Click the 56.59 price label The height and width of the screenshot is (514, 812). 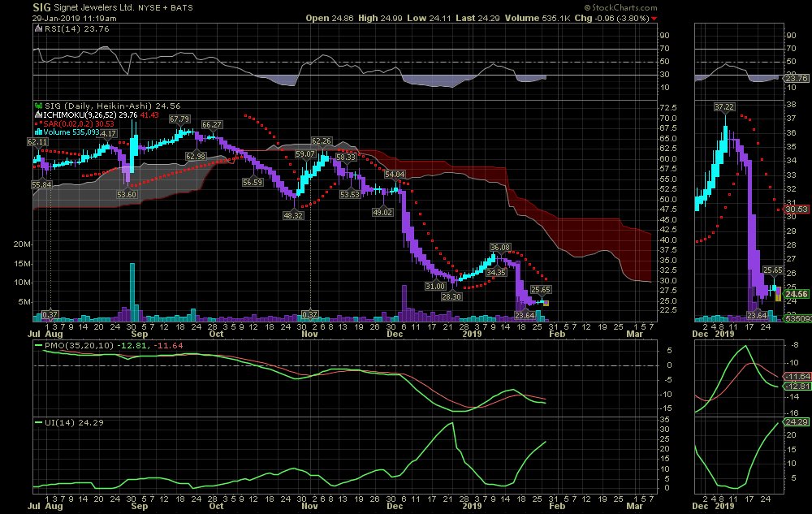pos(253,183)
